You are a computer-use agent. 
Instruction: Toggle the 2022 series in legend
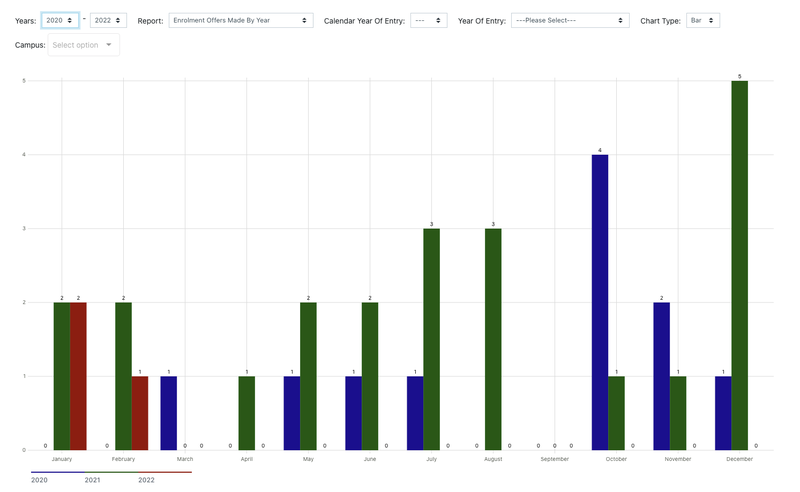point(146,480)
